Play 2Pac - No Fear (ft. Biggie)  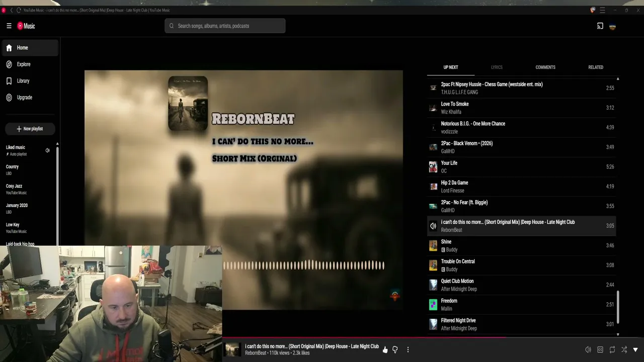coord(521,206)
